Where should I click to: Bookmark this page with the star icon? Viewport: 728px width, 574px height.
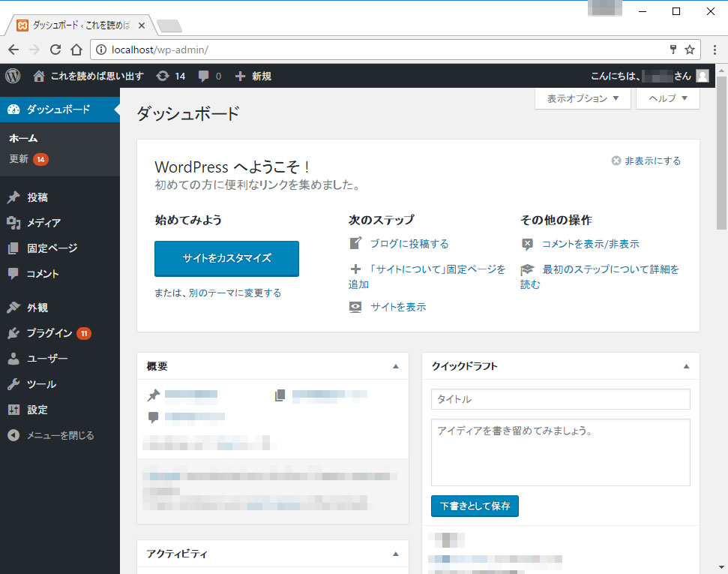tap(690, 50)
